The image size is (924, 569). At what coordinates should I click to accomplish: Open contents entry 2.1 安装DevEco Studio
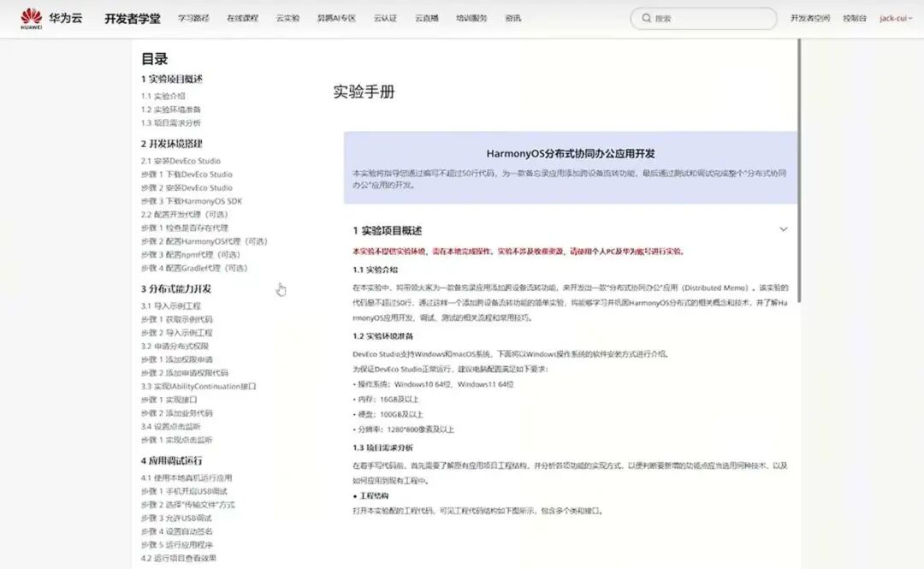click(181, 161)
